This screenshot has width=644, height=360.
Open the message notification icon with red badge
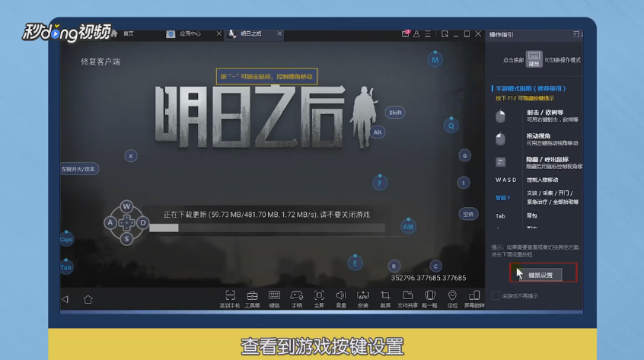coord(406,33)
